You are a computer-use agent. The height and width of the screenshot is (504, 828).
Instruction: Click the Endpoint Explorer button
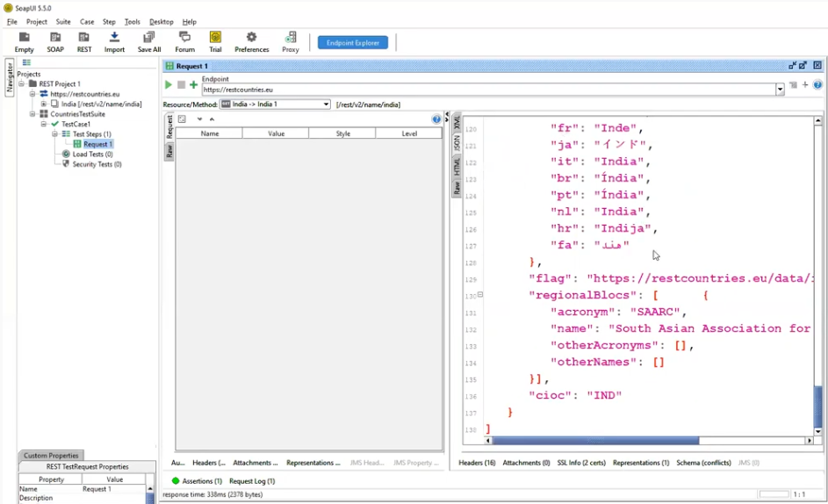353,43
